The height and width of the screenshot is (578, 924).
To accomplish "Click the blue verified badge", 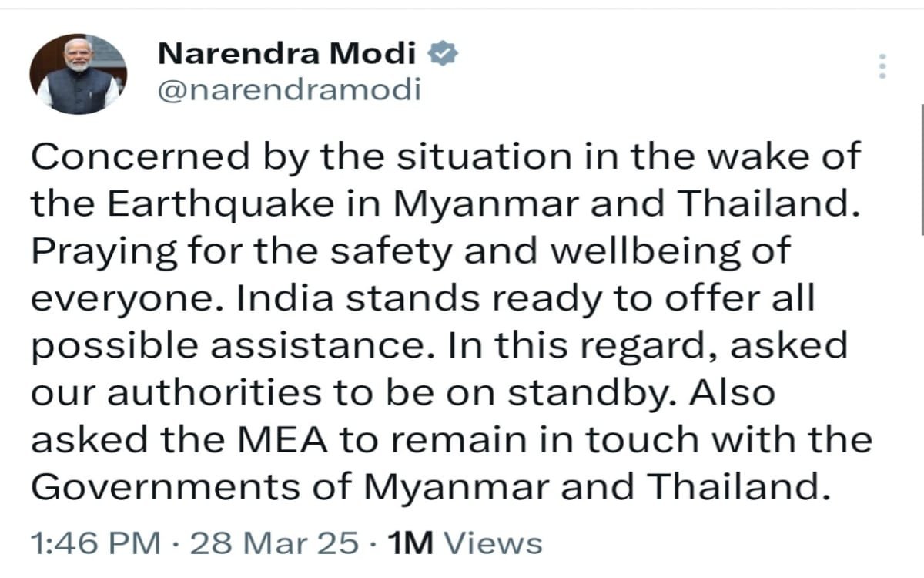I will click(x=442, y=54).
